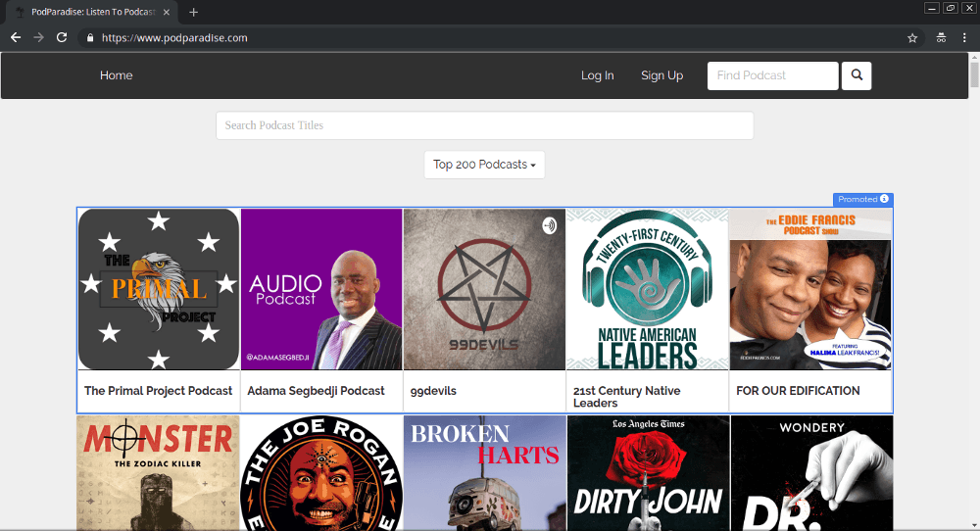Open Adama Segbedji Podcast cover art
The image size is (980, 531).
tap(321, 289)
